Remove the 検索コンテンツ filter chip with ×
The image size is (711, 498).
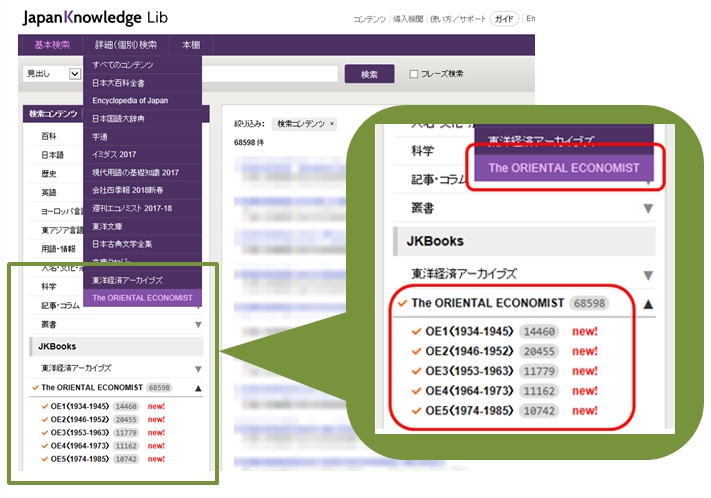pyautogui.click(x=332, y=123)
